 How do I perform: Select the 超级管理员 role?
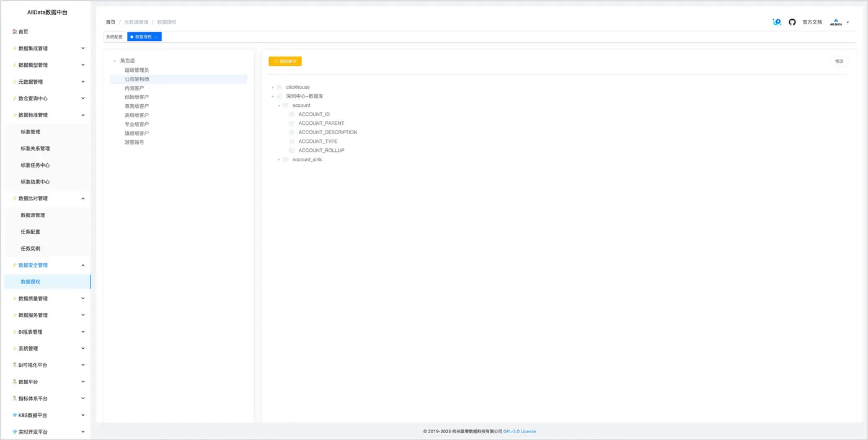coord(136,70)
